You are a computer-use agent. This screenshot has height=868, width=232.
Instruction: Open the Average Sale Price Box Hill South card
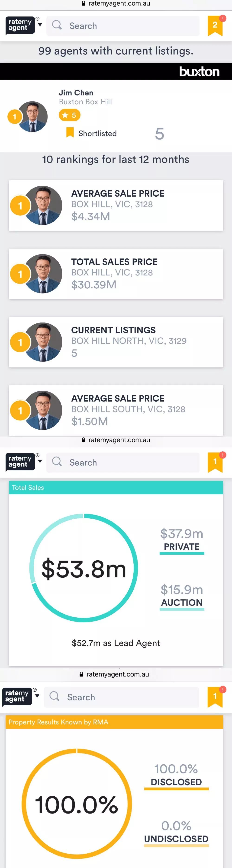click(116, 410)
